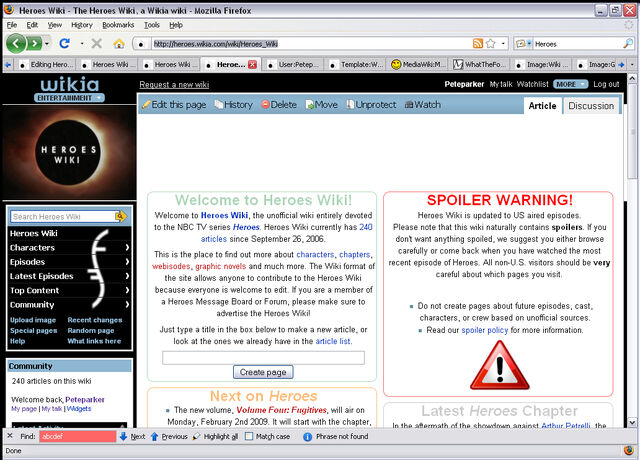Click the red spoiler warning triangle image
The width and height of the screenshot is (640, 460).
[x=500, y=365]
